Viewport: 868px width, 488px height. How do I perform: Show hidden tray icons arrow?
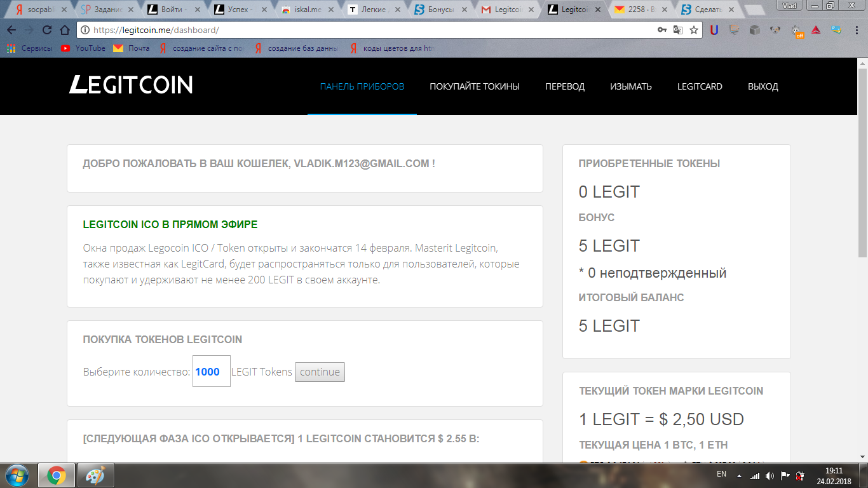tap(739, 475)
